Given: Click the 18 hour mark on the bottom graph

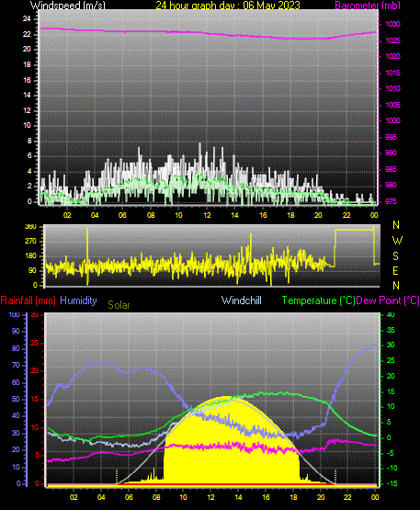Looking at the screenshot, I should coord(293,497).
